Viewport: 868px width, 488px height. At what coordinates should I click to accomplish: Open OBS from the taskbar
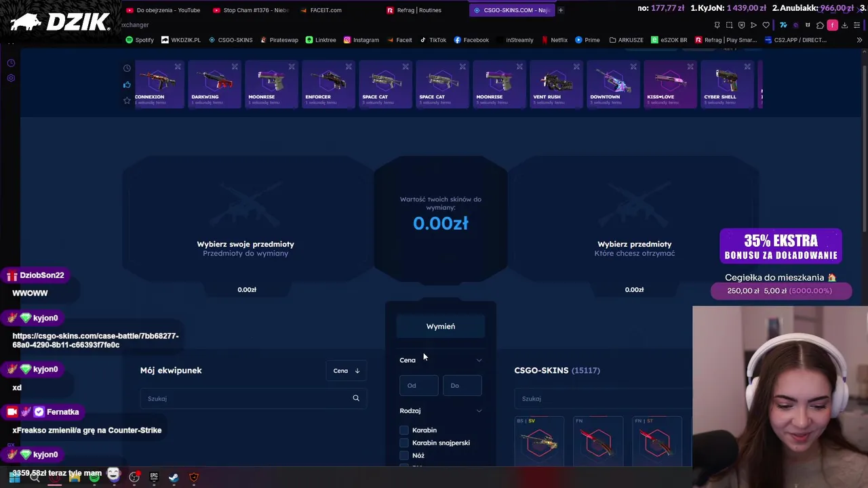(x=134, y=477)
